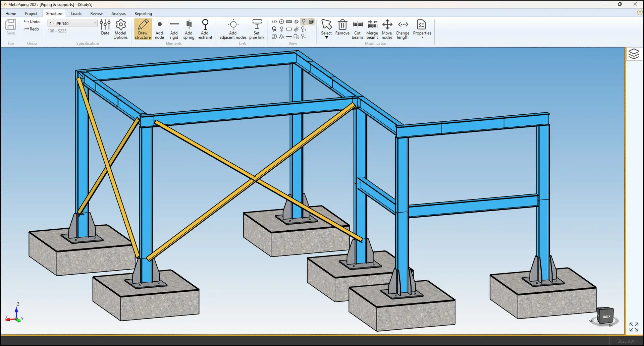Click the Draw structure tool
Viewport: 644px width, 346px height.
pyautogui.click(x=143, y=29)
